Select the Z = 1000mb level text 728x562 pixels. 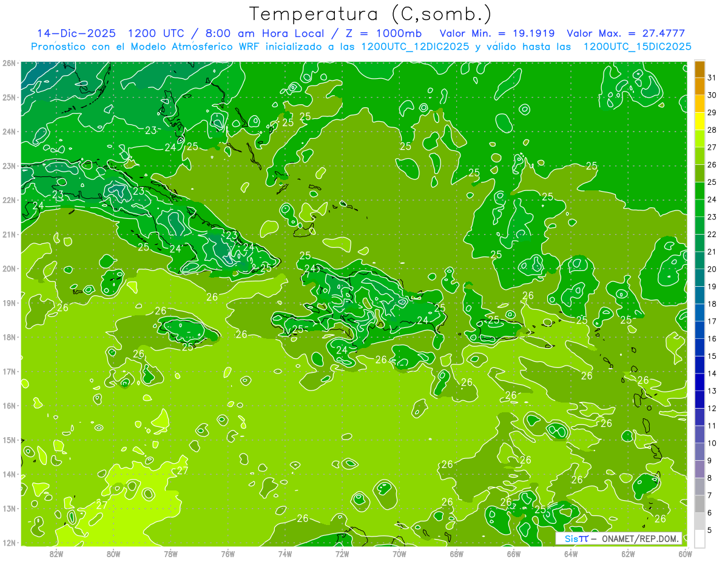pyautogui.click(x=383, y=33)
